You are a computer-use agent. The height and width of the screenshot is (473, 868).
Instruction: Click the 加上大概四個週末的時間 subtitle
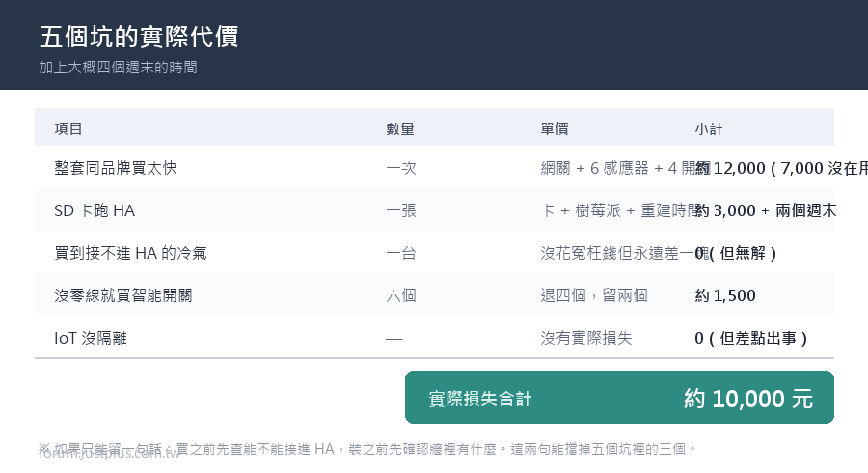click(x=118, y=68)
